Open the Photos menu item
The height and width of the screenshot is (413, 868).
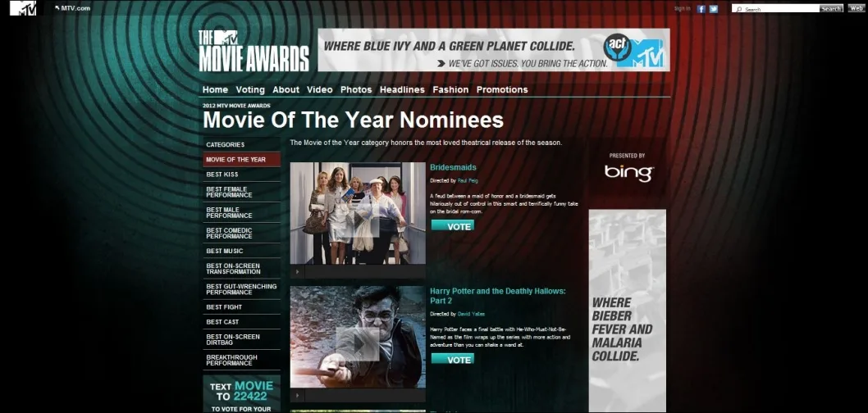(356, 89)
